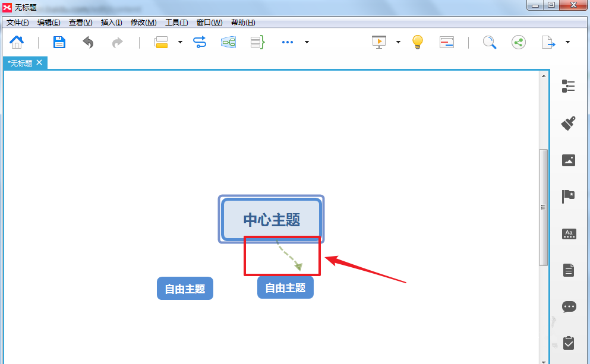Toggle the summary brace tool
The width and height of the screenshot is (590, 364).
[x=257, y=42]
